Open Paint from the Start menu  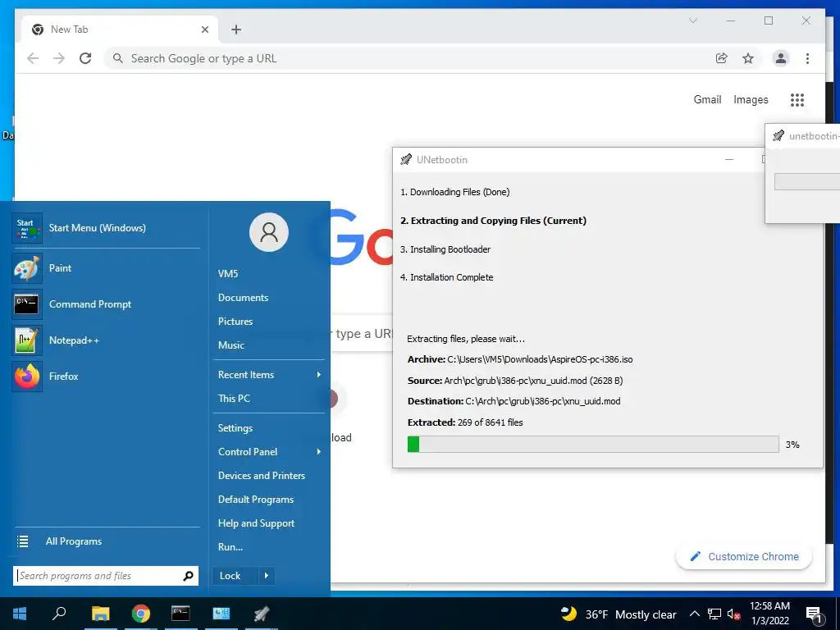pyautogui.click(x=106, y=268)
